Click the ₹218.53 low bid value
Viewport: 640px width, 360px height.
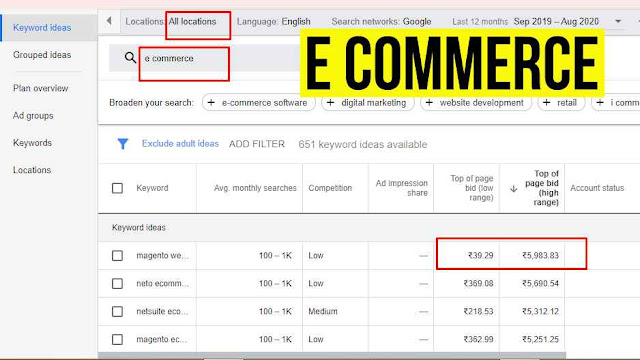[478, 311]
